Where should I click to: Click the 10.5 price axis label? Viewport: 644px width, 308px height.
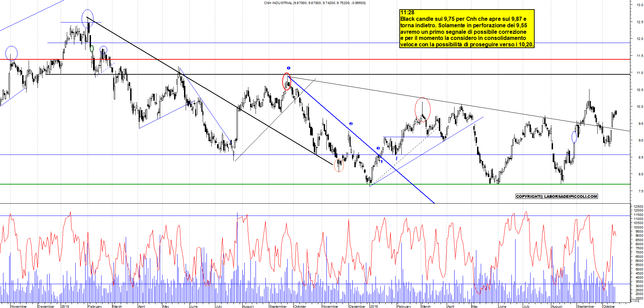[x=640, y=90]
